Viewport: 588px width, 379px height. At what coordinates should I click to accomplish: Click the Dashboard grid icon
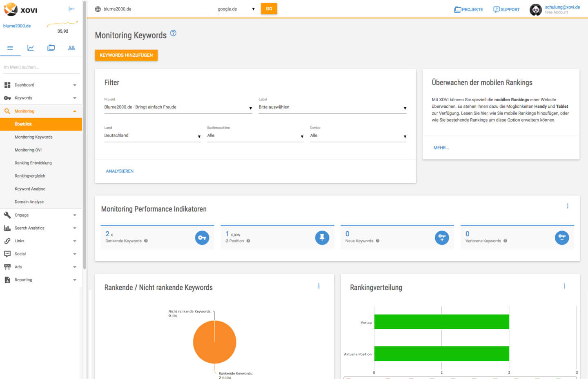[x=7, y=85]
